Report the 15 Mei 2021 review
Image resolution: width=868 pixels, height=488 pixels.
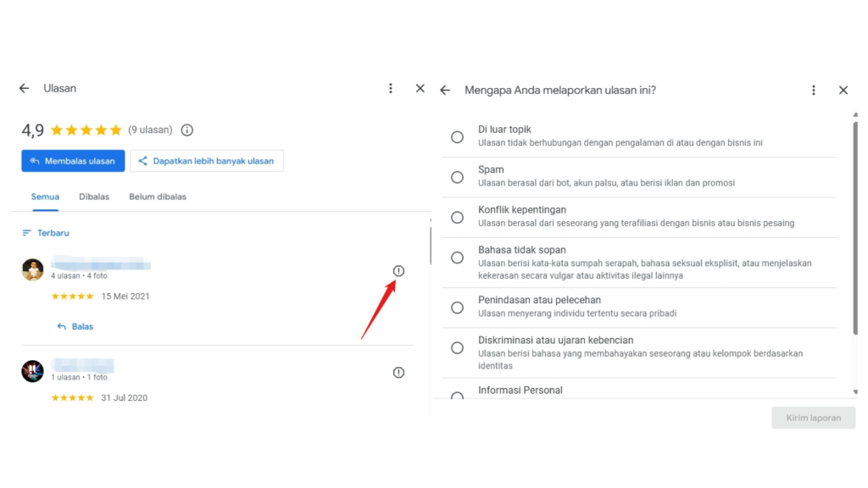click(x=398, y=271)
